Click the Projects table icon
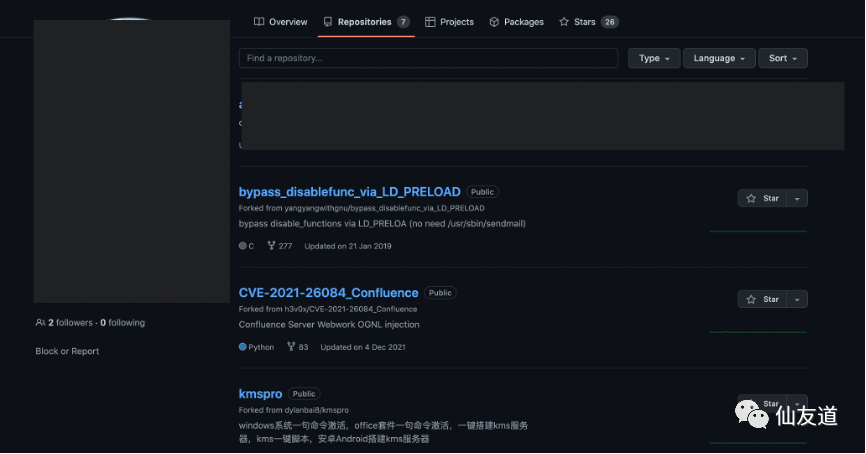The height and width of the screenshot is (454, 866). tap(430, 22)
